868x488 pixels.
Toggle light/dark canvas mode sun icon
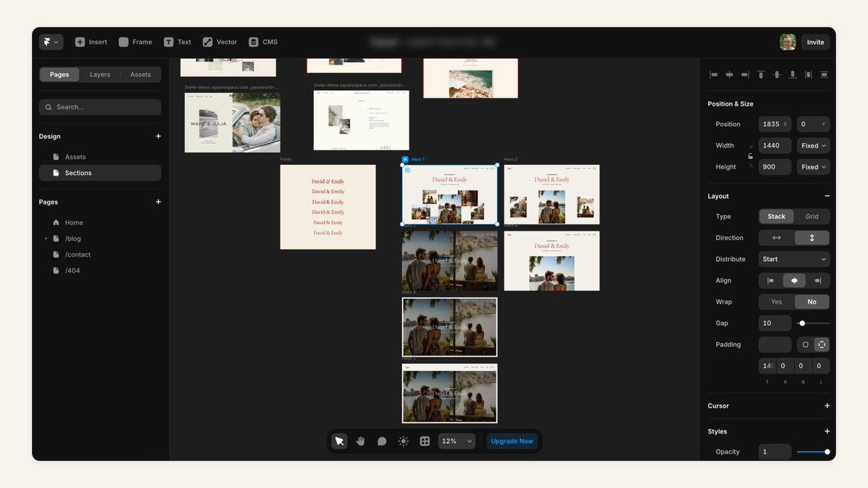point(404,441)
